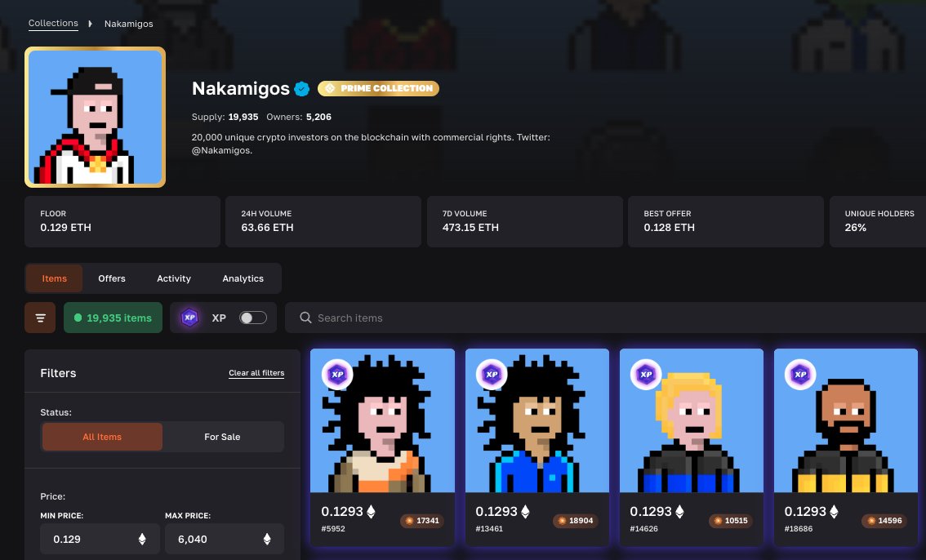Click XP badge on item #13461

pyautogui.click(x=492, y=374)
